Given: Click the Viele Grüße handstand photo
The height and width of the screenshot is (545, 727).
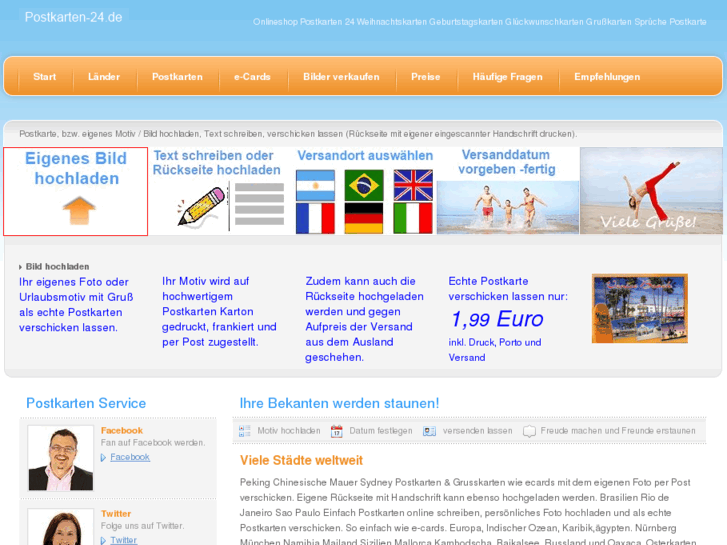Looking at the screenshot, I should click(651, 191).
